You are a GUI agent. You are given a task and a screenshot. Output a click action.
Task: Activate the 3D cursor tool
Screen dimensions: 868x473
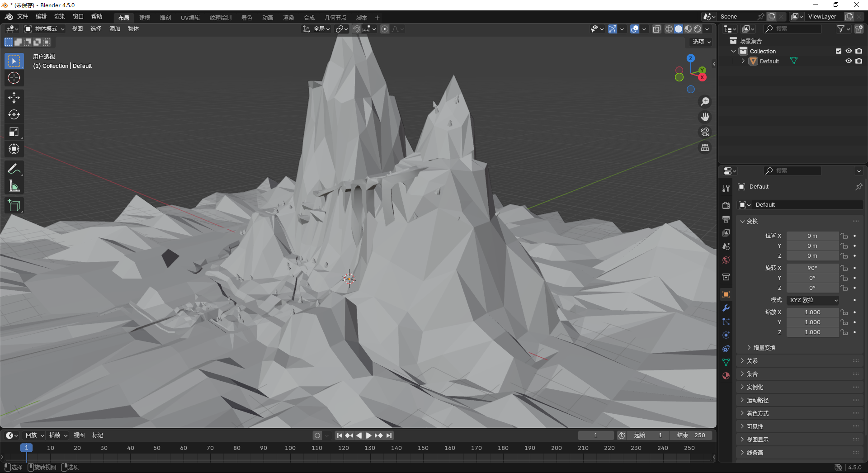[x=14, y=78]
